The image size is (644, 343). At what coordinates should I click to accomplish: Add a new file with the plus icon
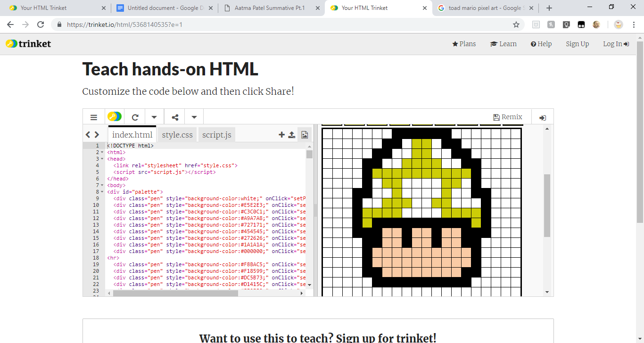282,135
